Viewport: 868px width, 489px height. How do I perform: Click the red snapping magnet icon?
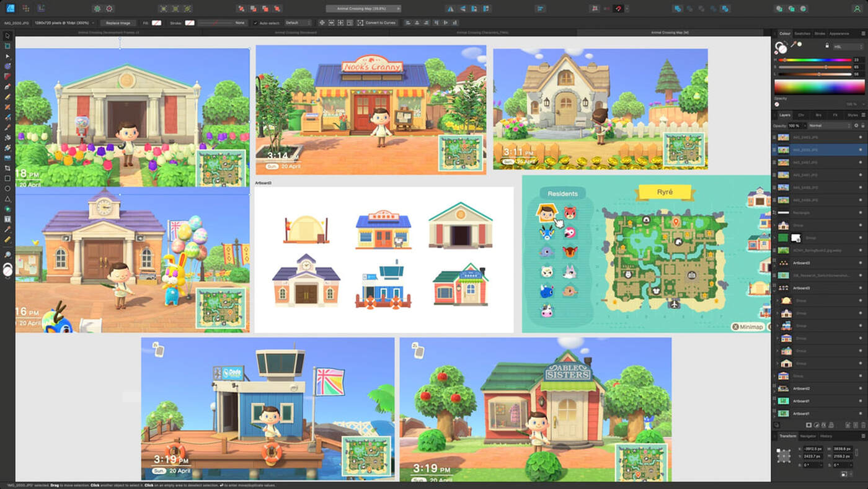pyautogui.click(x=618, y=9)
